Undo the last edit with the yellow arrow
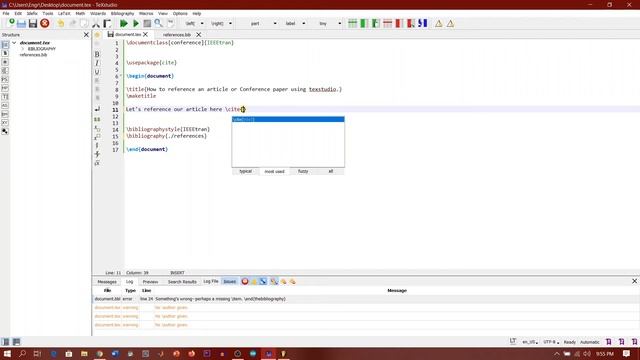This screenshot has width=640, height=360. point(60,24)
